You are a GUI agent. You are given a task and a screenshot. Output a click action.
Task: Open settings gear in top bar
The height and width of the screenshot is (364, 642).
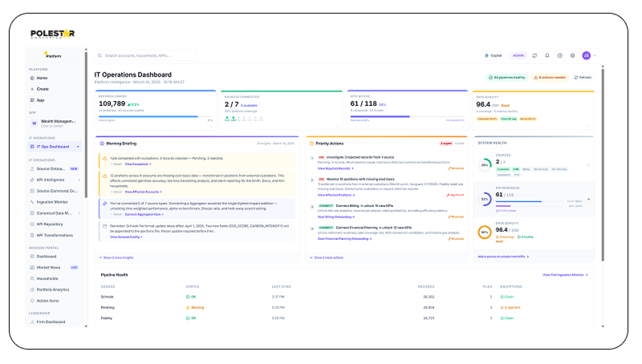(572, 55)
